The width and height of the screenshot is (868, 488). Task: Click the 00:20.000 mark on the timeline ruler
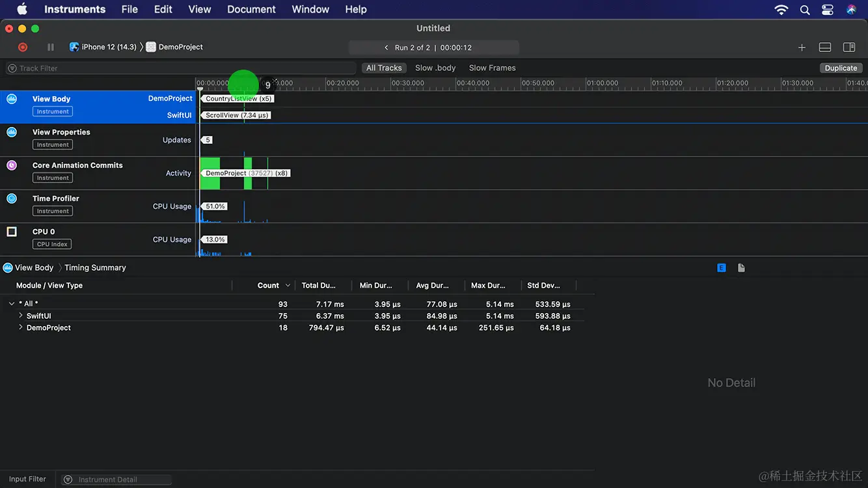[x=343, y=83]
